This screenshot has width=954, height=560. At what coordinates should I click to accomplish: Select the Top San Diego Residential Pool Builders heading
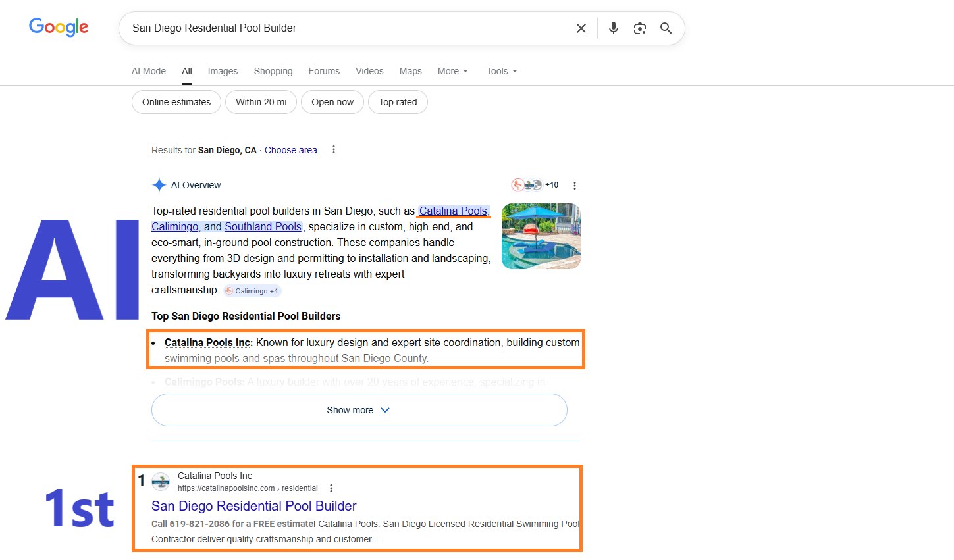click(246, 316)
